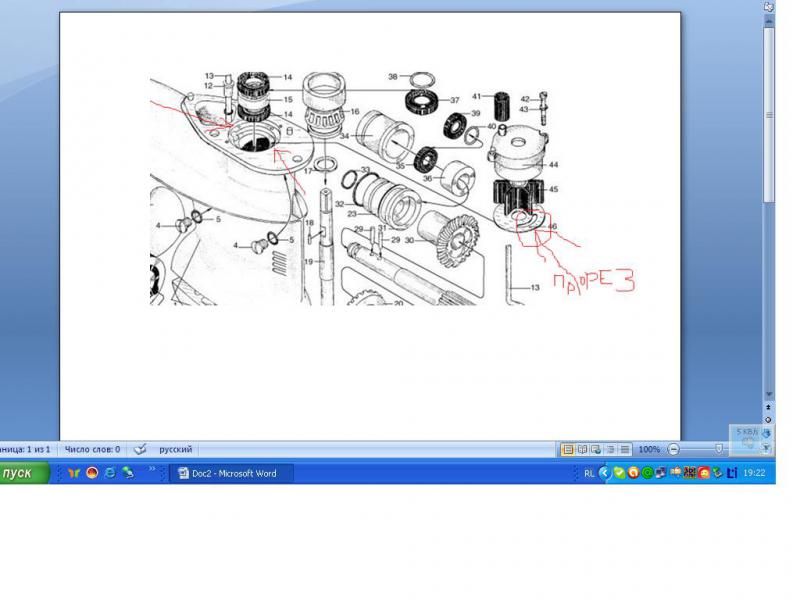Click the proofing errors check icon
Viewport: 800px width, 600px height.
[x=141, y=450]
